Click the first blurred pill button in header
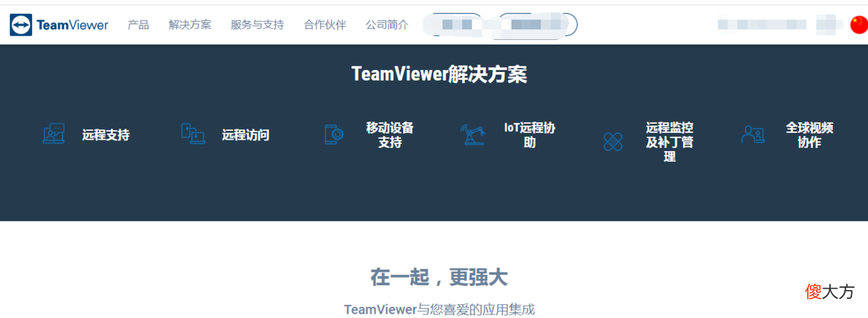 [455, 24]
